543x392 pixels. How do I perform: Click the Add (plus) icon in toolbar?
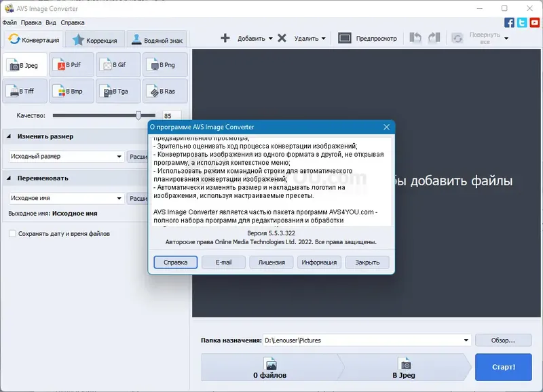pos(225,38)
